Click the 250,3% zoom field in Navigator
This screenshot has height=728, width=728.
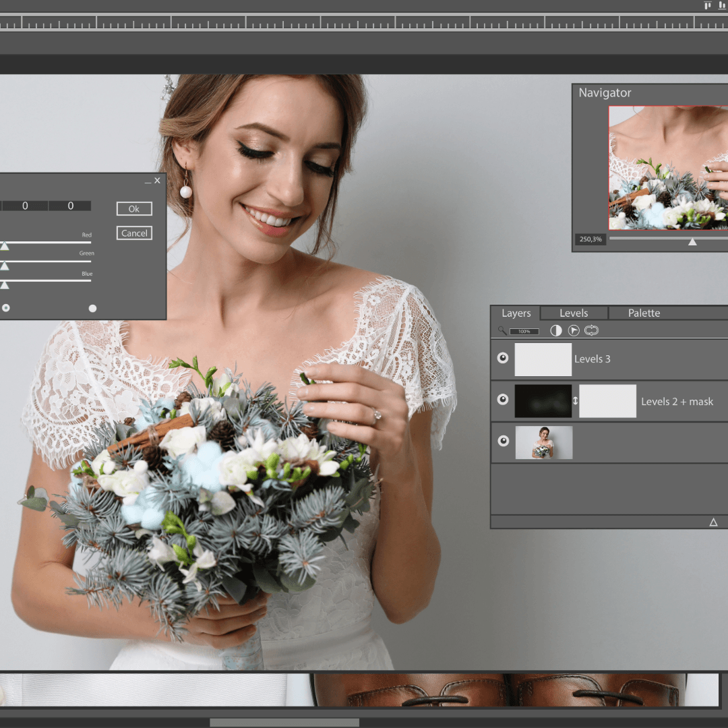(x=590, y=239)
